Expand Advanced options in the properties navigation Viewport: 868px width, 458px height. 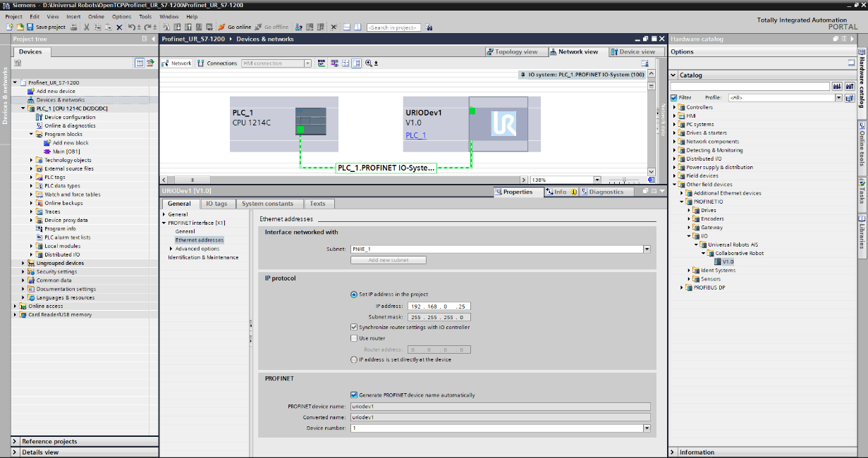pyautogui.click(x=171, y=249)
